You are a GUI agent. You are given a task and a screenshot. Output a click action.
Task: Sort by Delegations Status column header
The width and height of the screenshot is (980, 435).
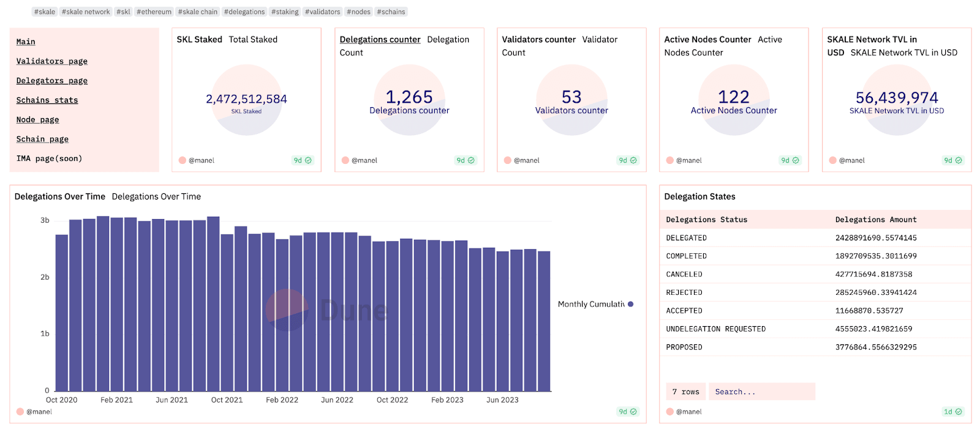(x=706, y=220)
